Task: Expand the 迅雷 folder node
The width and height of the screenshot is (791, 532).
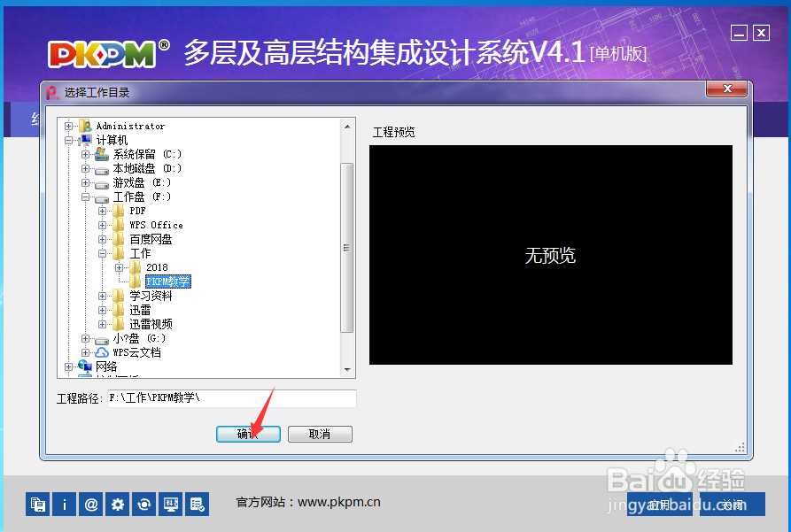Action: (x=102, y=310)
